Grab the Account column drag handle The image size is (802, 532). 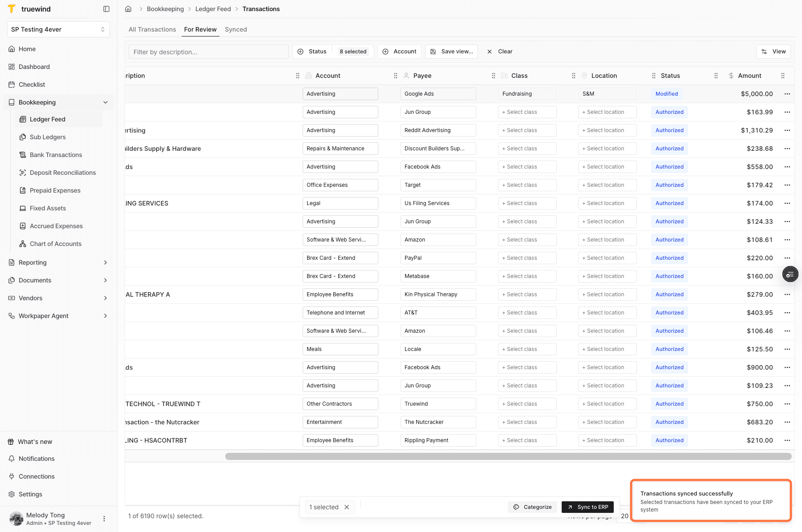tap(396, 76)
